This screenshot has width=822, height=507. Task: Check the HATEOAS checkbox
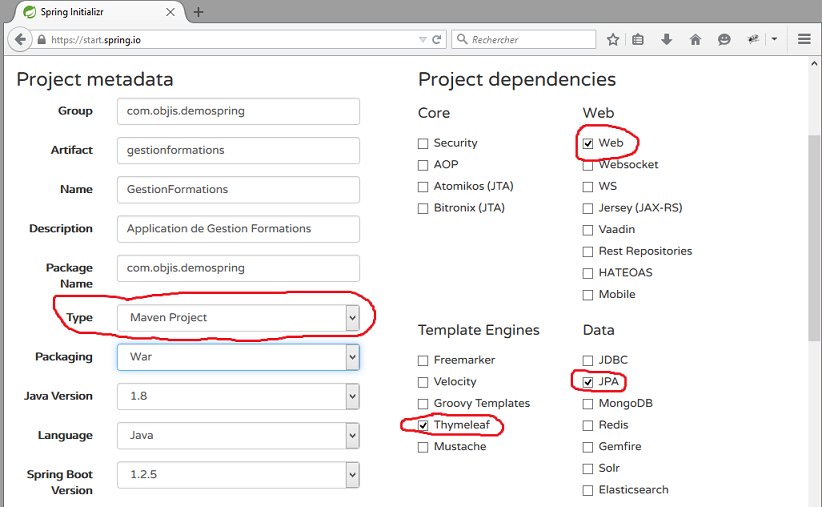point(588,273)
